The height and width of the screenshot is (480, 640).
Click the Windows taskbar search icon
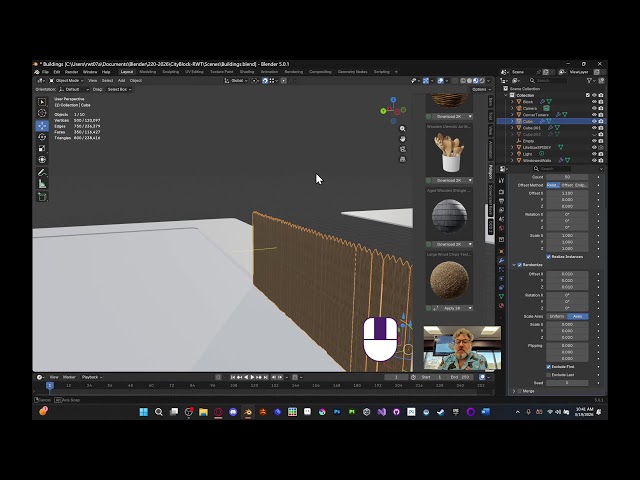159,412
